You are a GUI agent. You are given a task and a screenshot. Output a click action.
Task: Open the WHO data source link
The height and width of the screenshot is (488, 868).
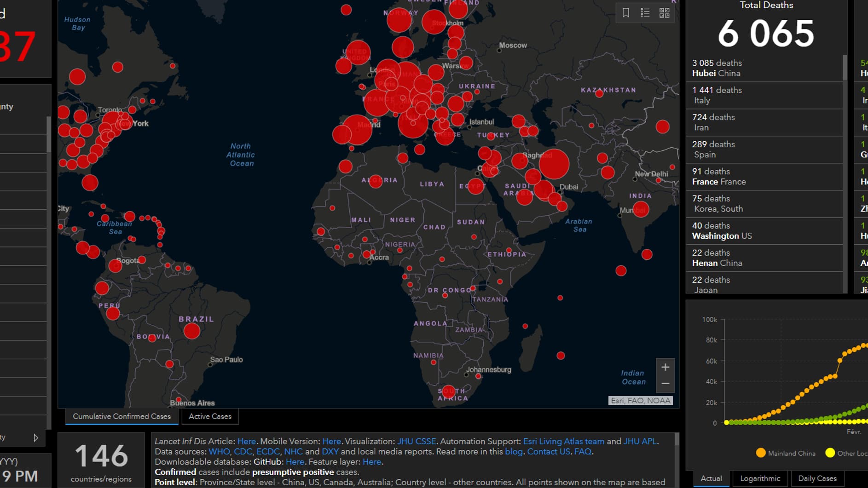[219, 452]
